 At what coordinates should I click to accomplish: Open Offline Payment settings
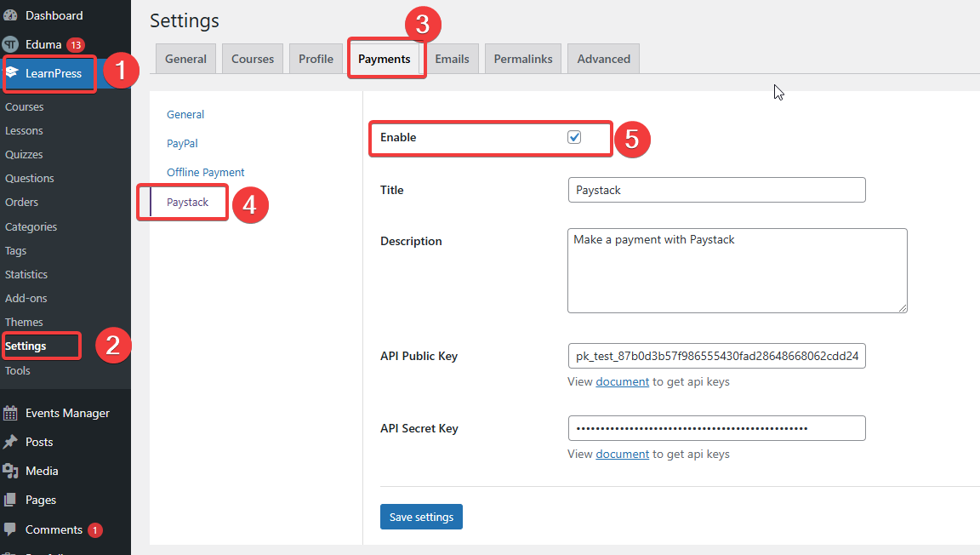pyautogui.click(x=206, y=172)
